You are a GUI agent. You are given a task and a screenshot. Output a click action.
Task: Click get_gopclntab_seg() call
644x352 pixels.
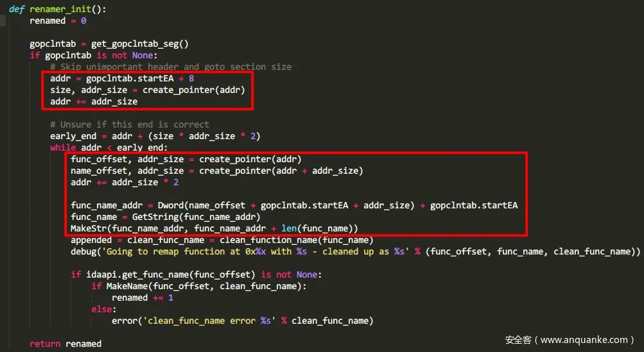139,44
